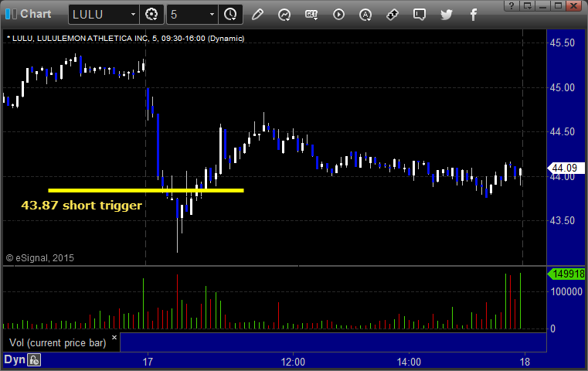Click the 44.50 price axis label
Screen dimensions: 588x371
pyautogui.click(x=563, y=131)
